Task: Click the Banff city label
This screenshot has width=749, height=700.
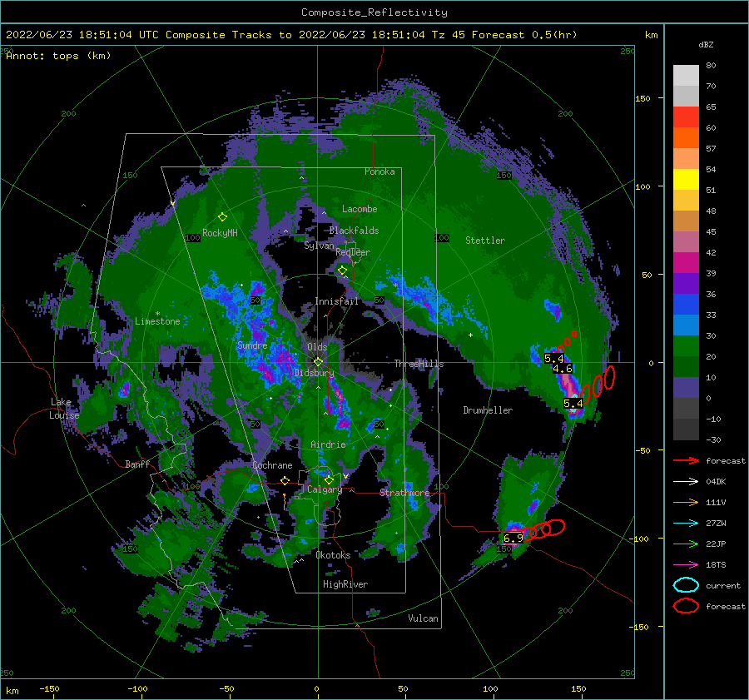Action: [x=137, y=464]
